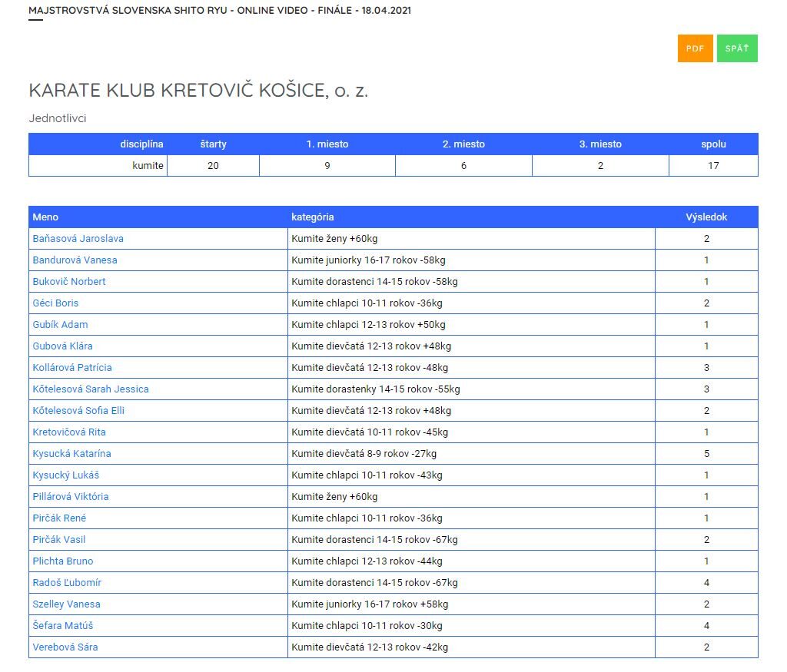Select Bukovič Norbert name link
Screen dimensions: 787x672
coord(69,282)
